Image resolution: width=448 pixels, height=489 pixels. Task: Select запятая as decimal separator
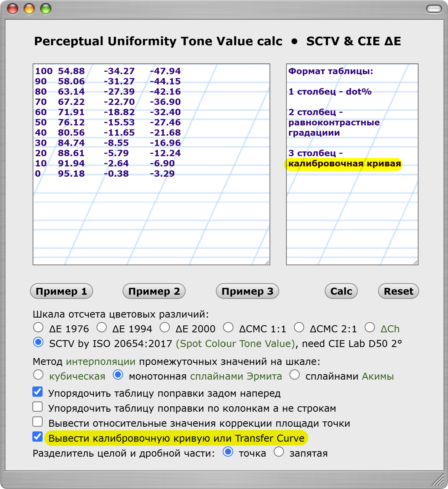(279, 452)
